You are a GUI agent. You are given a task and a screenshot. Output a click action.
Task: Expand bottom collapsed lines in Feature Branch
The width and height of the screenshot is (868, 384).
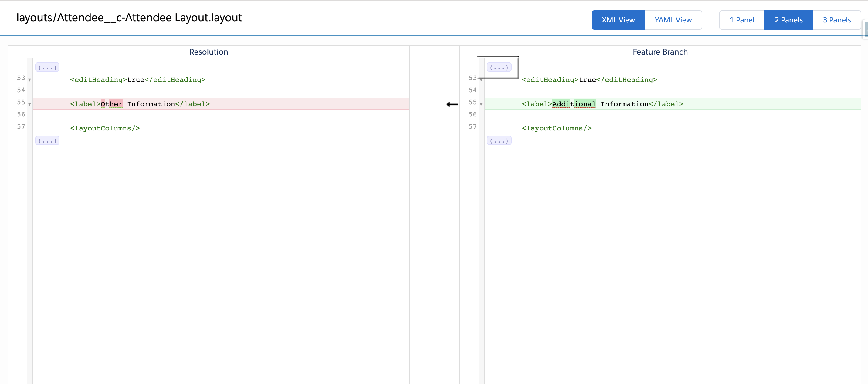pyautogui.click(x=499, y=141)
